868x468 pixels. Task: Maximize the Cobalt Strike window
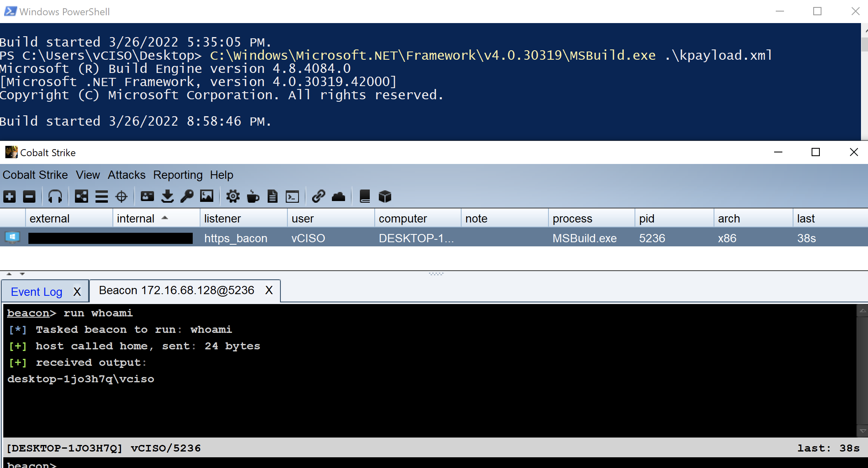816,152
